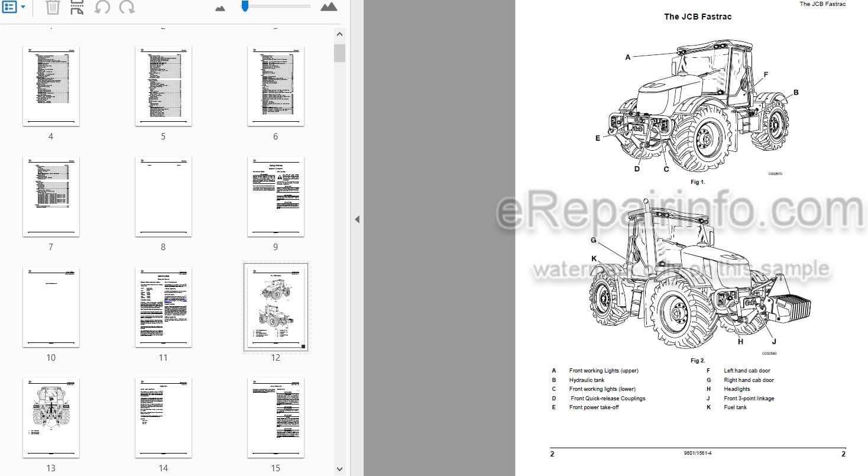Click document number 9801/1561-4 in footer
This screenshot has width=868, height=476.
pos(698,454)
